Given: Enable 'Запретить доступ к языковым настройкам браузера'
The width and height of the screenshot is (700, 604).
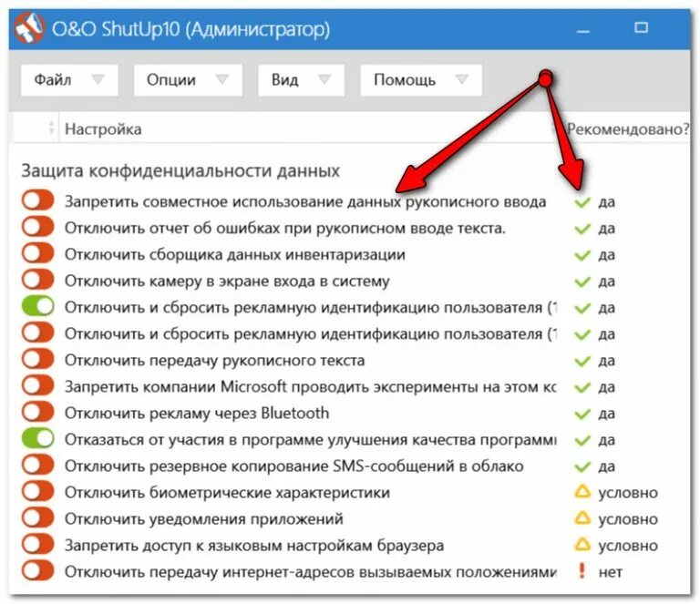Looking at the screenshot, I should click(38, 544).
